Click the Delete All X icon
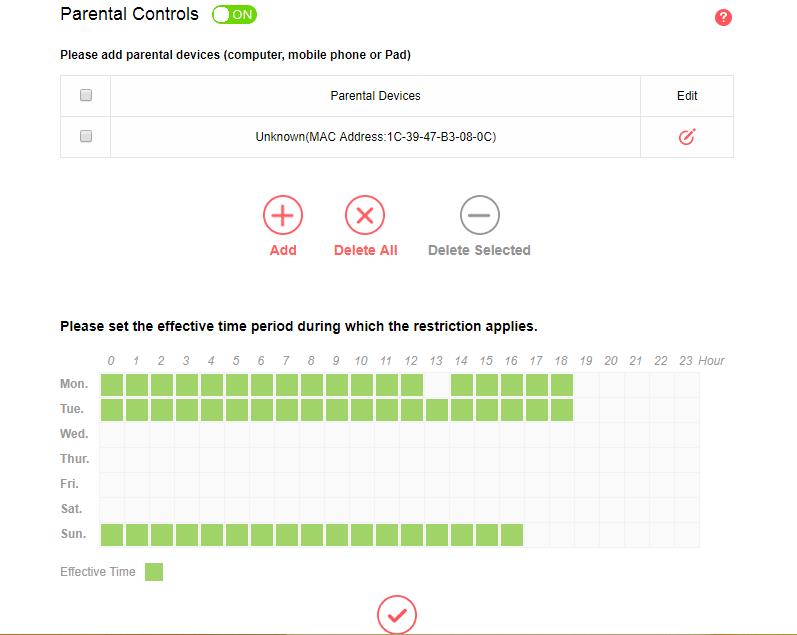 pyautogui.click(x=365, y=215)
